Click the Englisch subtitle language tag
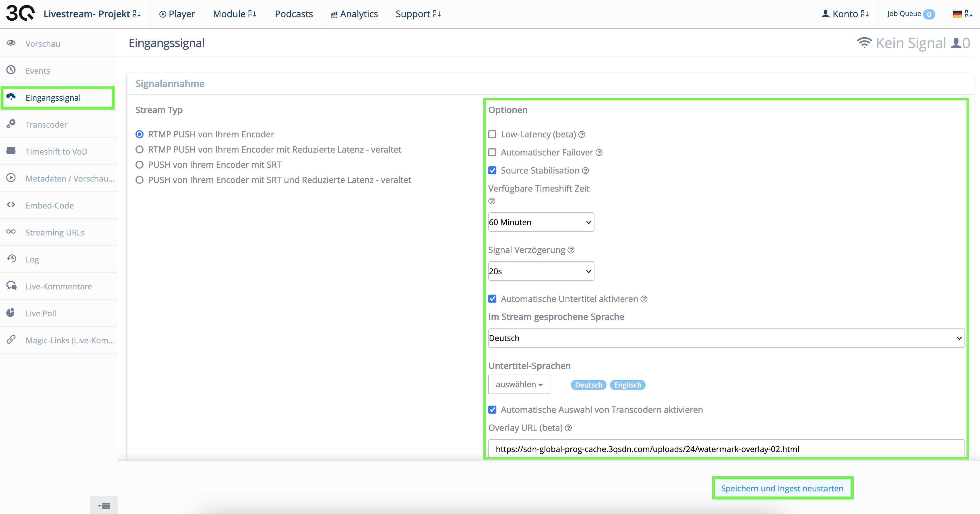The height and width of the screenshot is (514, 980). point(627,385)
